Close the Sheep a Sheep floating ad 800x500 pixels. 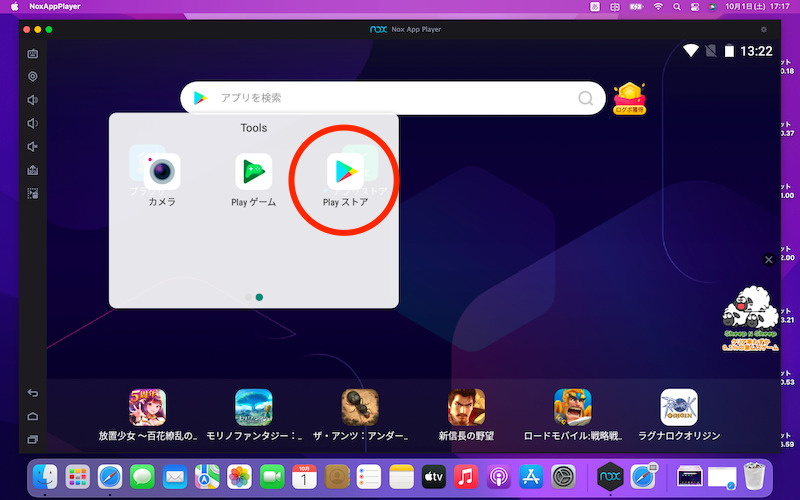pyautogui.click(x=768, y=260)
